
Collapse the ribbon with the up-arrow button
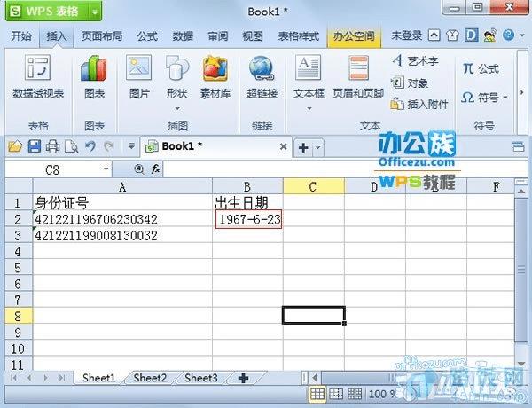[x=434, y=35]
